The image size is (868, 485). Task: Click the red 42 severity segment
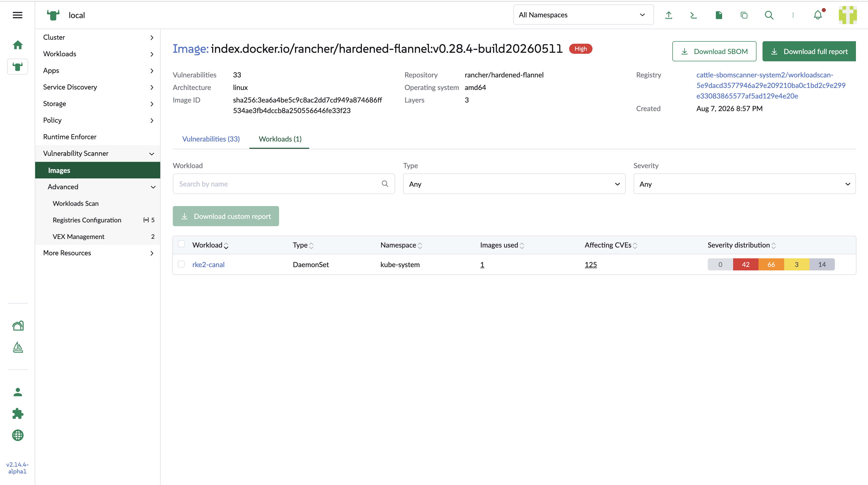[746, 265]
